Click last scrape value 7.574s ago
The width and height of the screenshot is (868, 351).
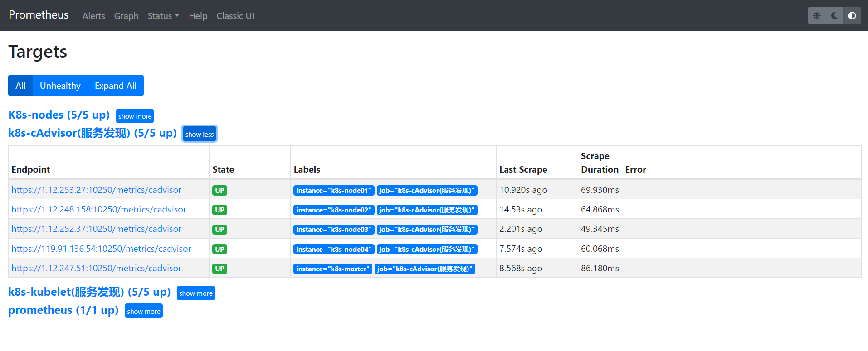tap(521, 249)
